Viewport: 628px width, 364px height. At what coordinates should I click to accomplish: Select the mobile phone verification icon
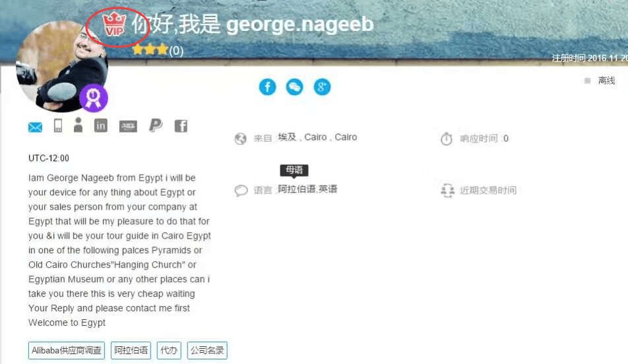58,126
